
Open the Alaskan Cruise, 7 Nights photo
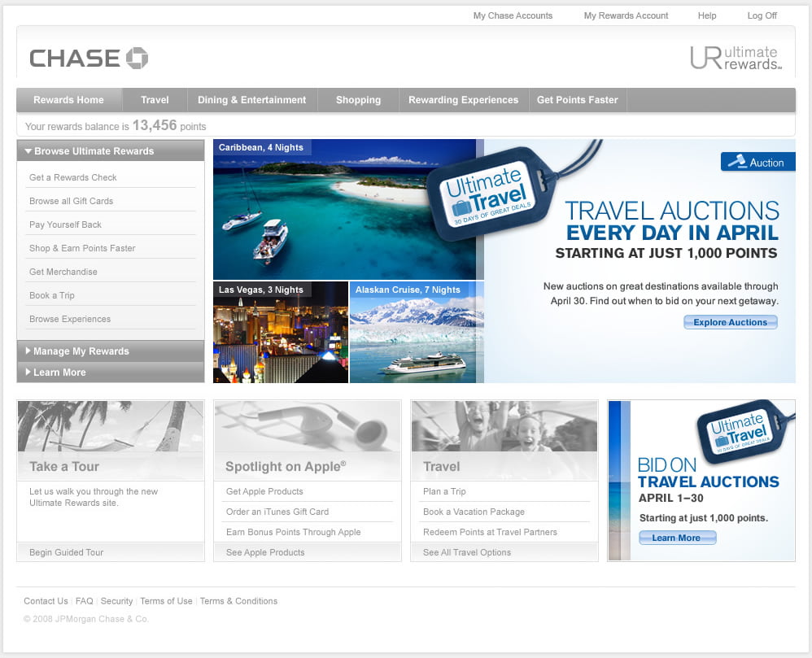pos(417,333)
